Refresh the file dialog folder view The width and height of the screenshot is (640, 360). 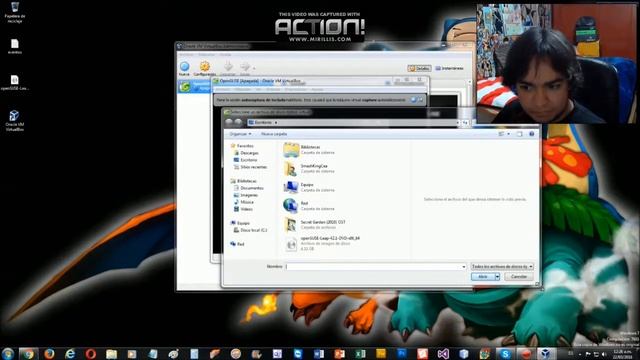pyautogui.click(x=465, y=122)
